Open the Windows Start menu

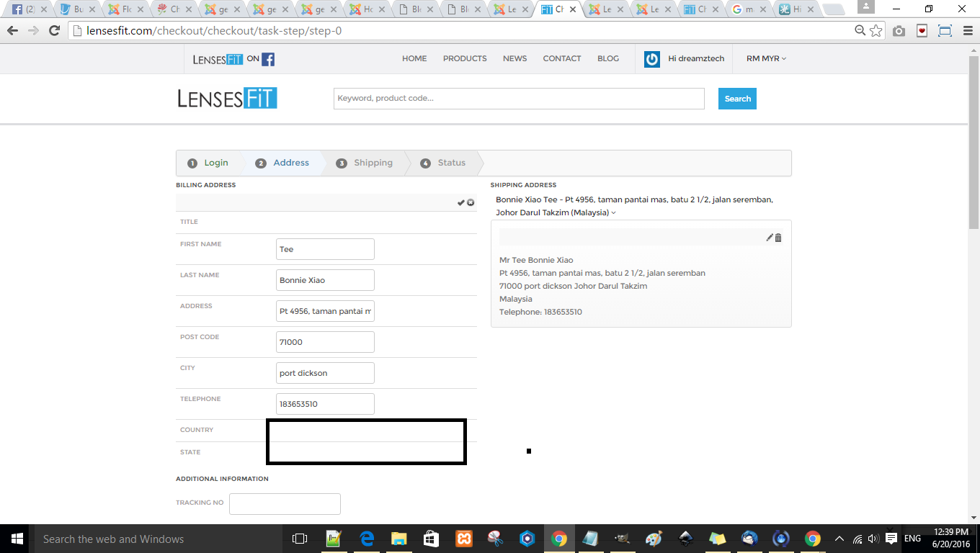[x=17, y=539]
